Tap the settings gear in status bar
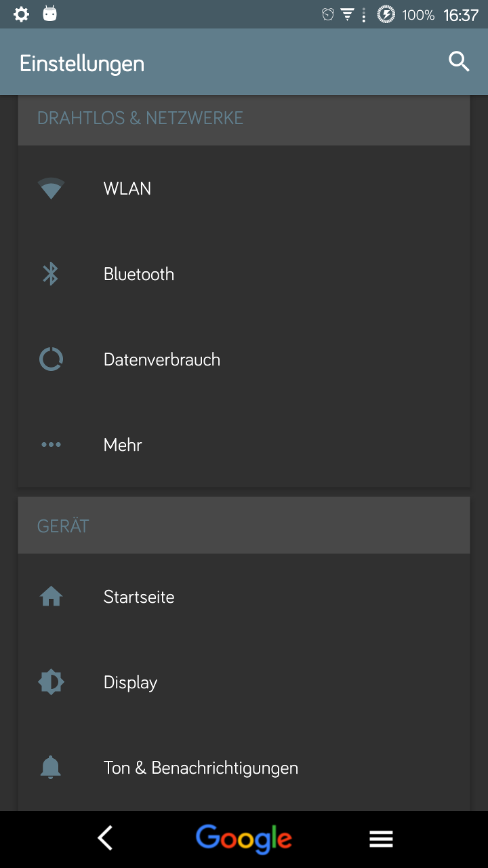The image size is (488, 868). point(21,14)
